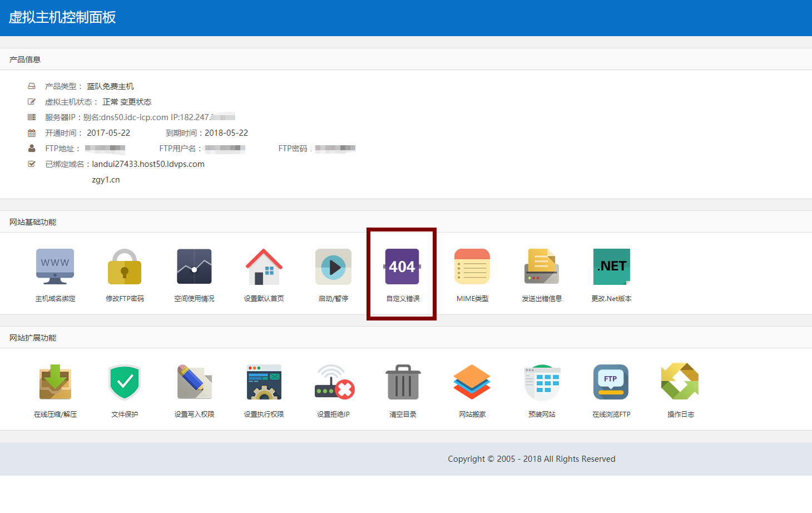
Task: Open the 更改.Net版本 icon
Action: pyautogui.click(x=611, y=267)
